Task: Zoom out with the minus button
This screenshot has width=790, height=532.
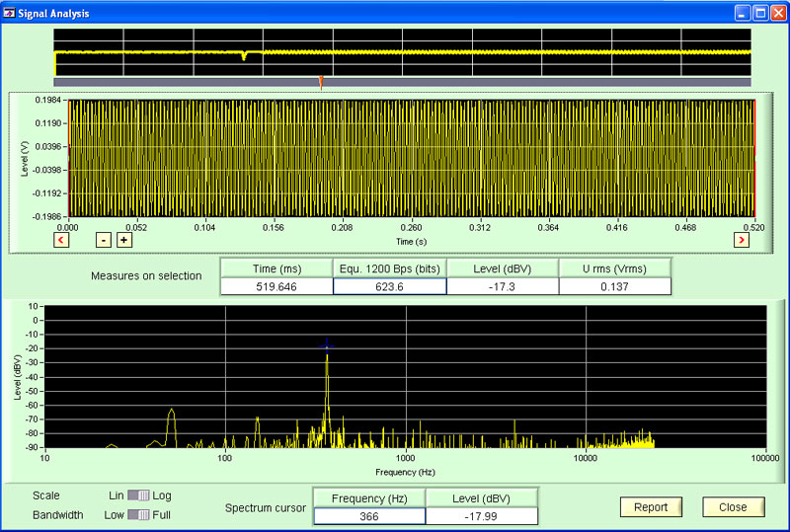Action: (x=104, y=240)
